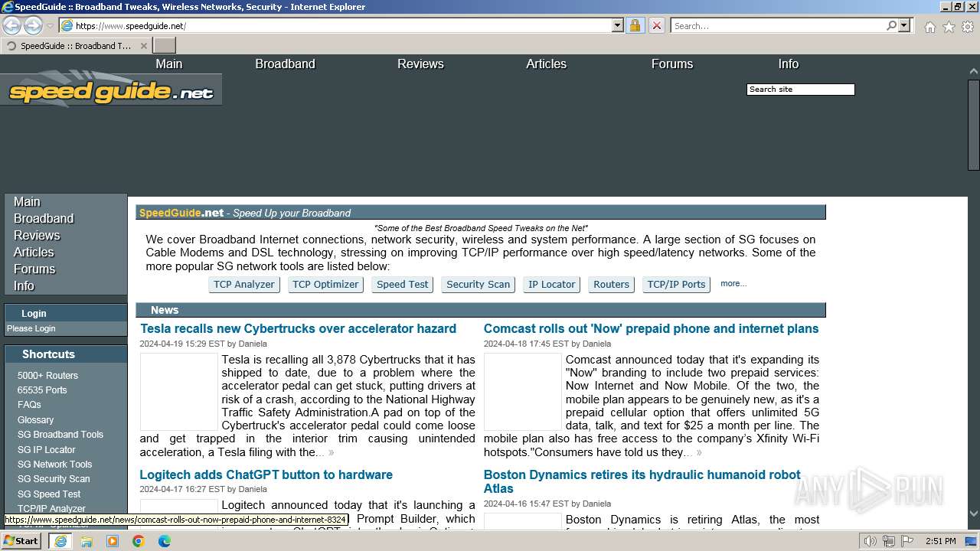Open File Explorer from the taskbar
This screenshot has height=551, width=980.
(x=87, y=541)
